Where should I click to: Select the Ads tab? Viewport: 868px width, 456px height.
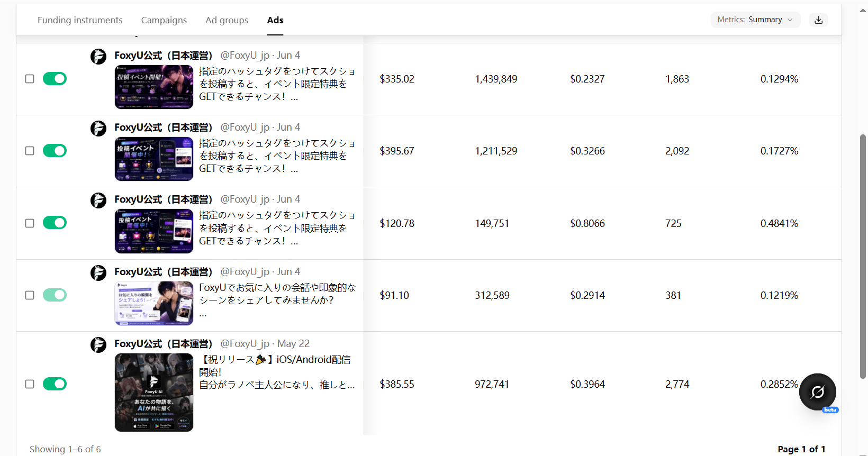275,20
